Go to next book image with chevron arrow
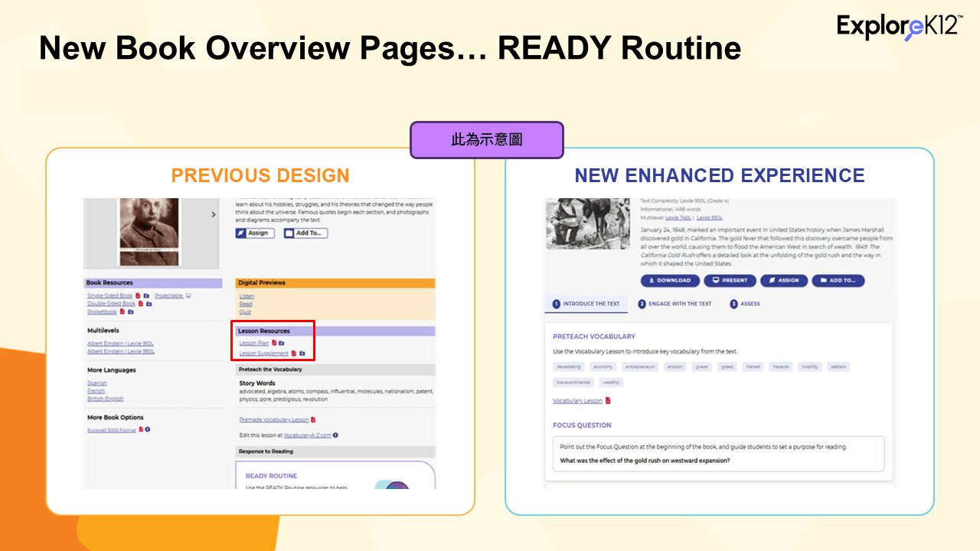980x551 pixels. [x=214, y=215]
